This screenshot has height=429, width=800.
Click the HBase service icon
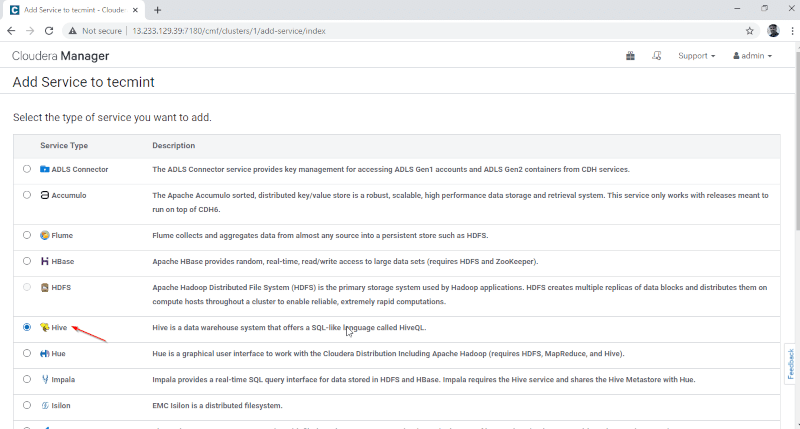[x=45, y=261]
